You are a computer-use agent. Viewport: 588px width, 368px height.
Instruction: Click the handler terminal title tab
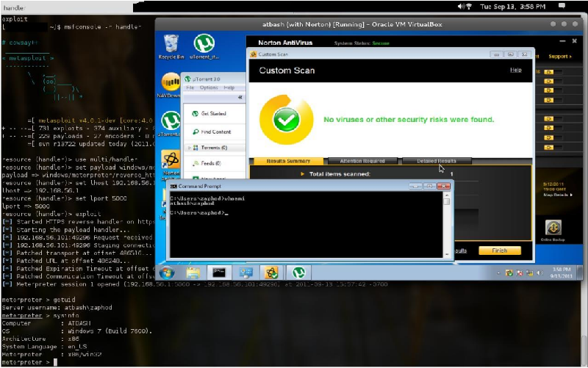[15, 7]
